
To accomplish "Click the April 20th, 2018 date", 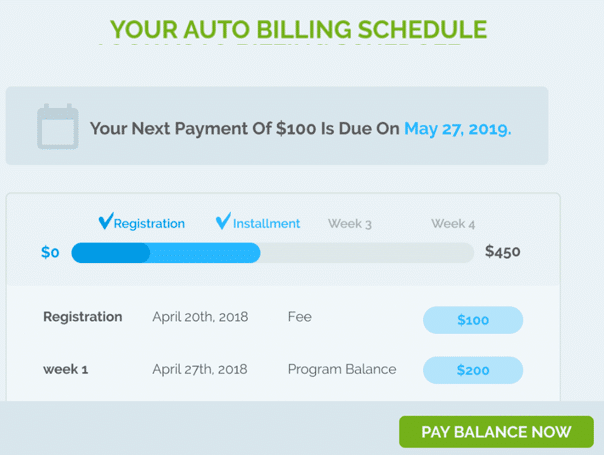I will pyautogui.click(x=200, y=317).
